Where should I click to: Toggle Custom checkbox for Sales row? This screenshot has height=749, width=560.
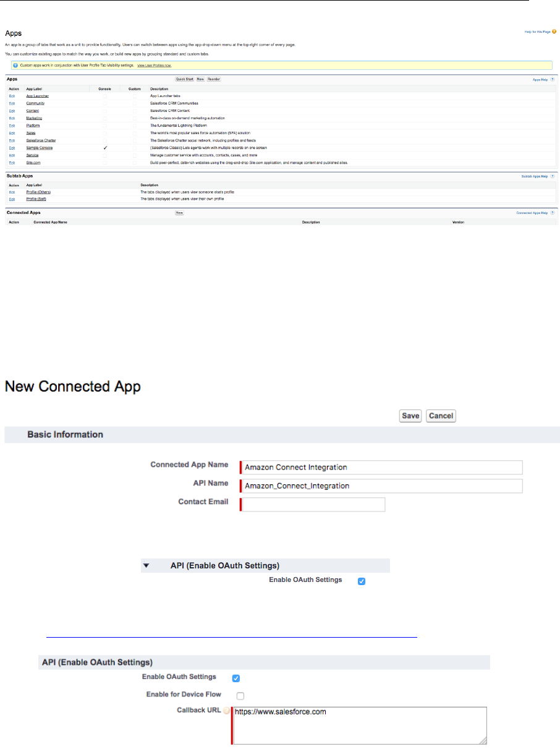[135, 132]
